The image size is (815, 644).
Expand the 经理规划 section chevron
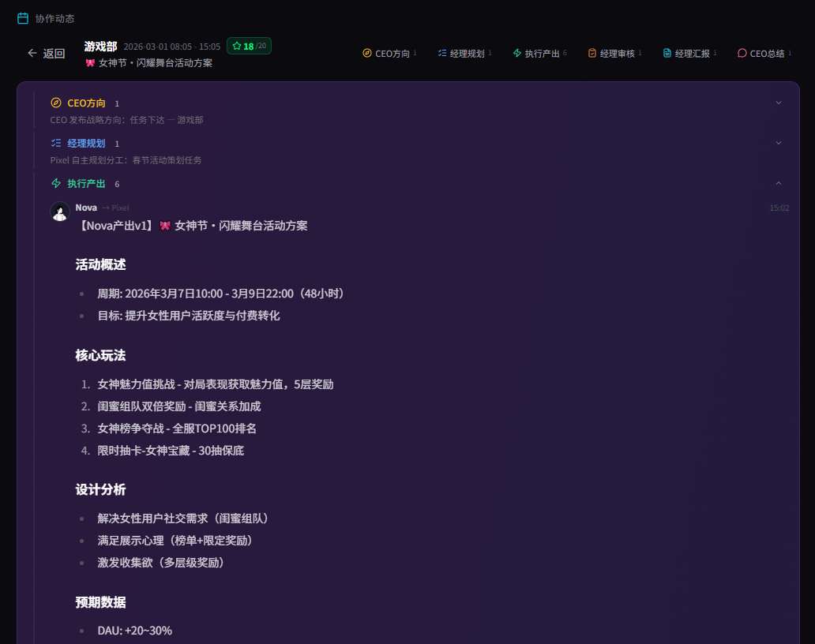pos(778,143)
